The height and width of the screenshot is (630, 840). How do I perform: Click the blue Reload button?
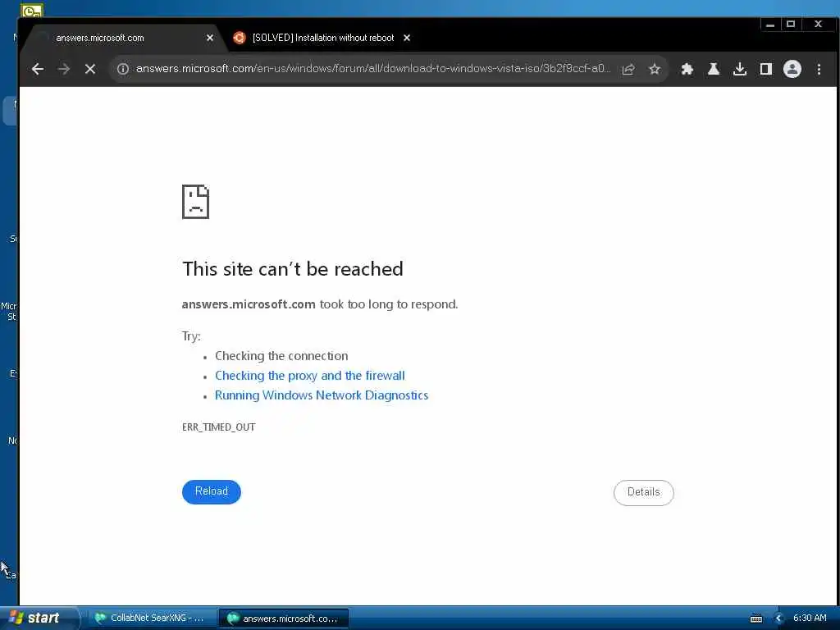[x=212, y=492]
